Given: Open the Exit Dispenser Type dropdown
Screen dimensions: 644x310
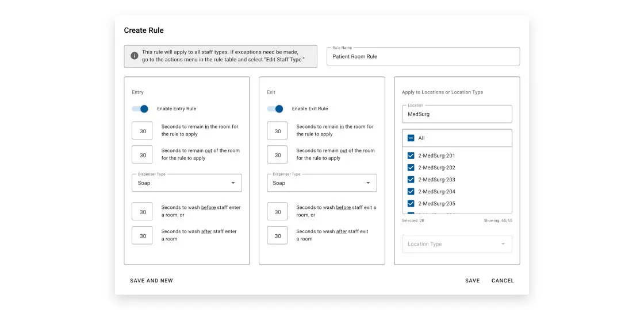Looking at the screenshot, I should [322, 183].
